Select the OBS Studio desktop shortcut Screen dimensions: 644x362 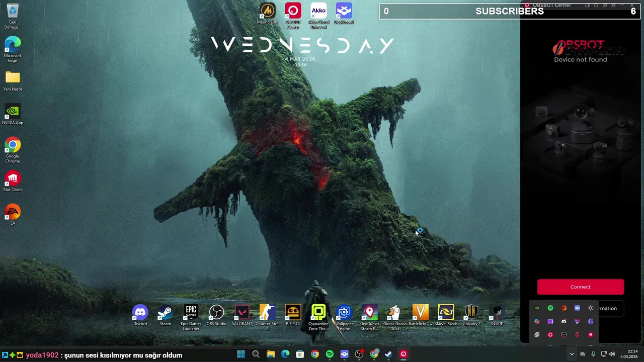(x=216, y=315)
